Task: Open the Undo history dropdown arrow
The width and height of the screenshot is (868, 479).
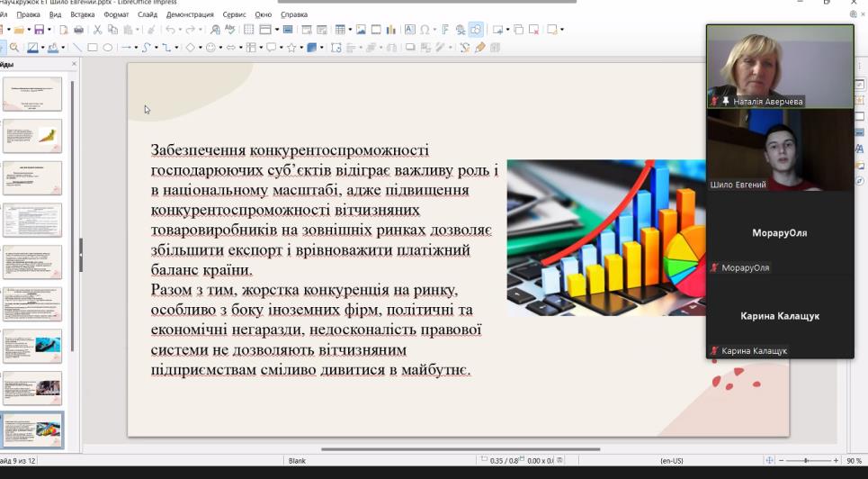Action: (180, 30)
